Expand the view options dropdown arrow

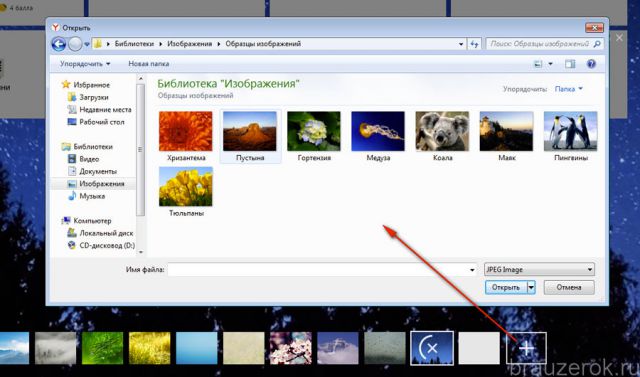(550, 64)
